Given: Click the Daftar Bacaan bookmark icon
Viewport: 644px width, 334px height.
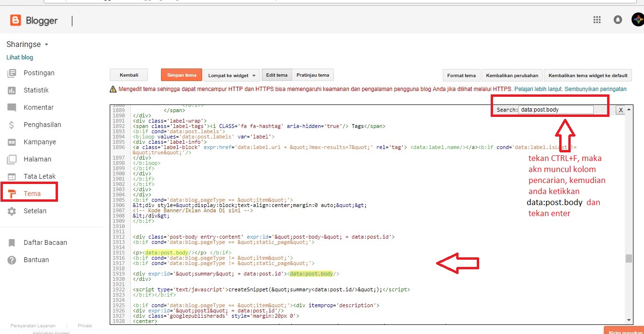Looking at the screenshot, I should pos(12,243).
